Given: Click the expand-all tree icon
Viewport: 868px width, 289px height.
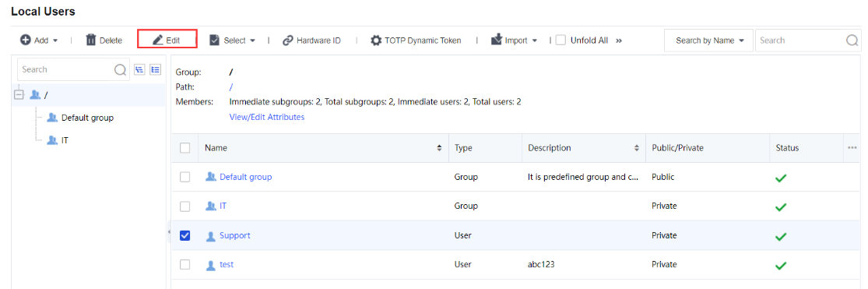Looking at the screenshot, I should point(156,69).
